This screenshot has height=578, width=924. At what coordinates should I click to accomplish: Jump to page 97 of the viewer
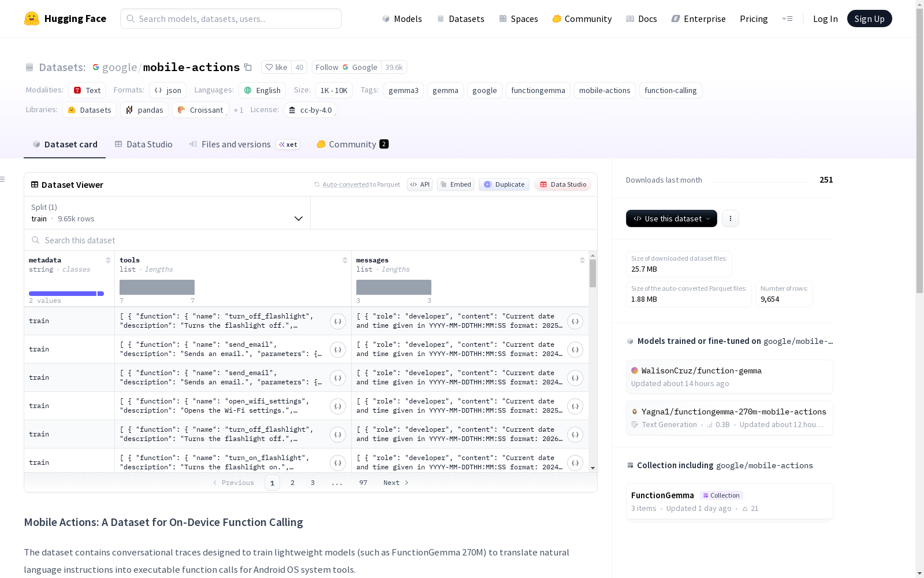coord(363,483)
